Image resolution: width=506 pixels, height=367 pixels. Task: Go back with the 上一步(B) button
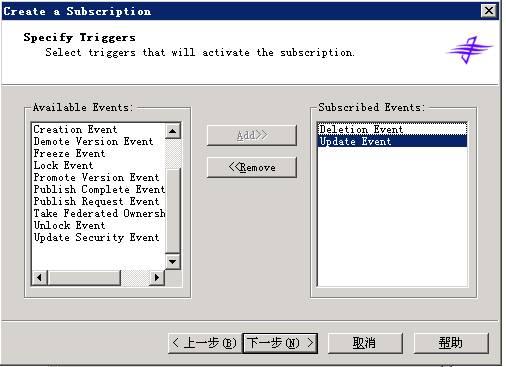click(205, 343)
